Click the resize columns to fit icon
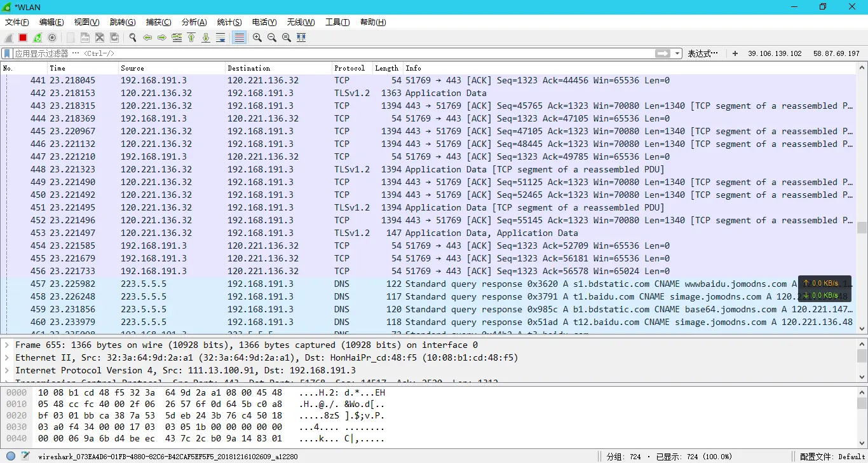 [x=301, y=38]
